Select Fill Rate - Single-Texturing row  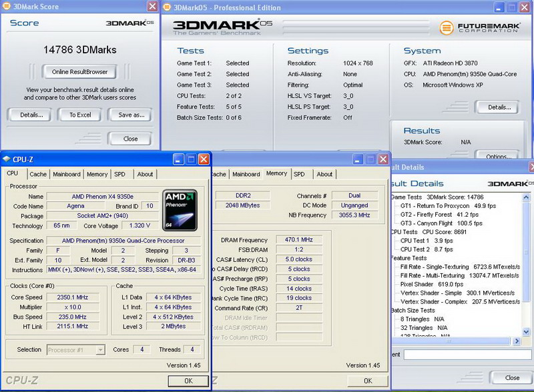(x=460, y=267)
